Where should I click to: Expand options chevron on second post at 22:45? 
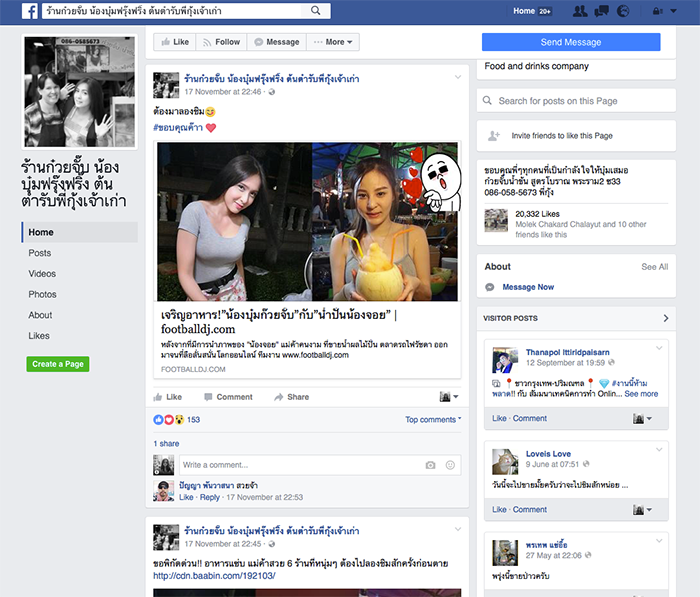(458, 530)
